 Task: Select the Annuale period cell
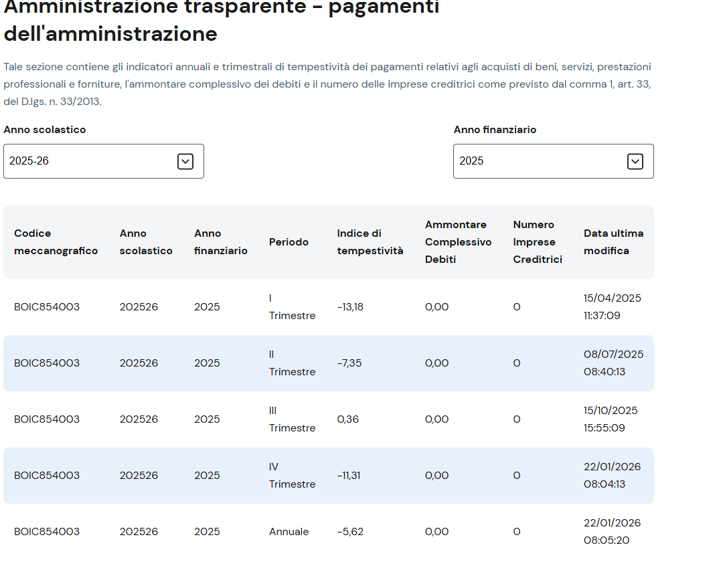tap(289, 532)
